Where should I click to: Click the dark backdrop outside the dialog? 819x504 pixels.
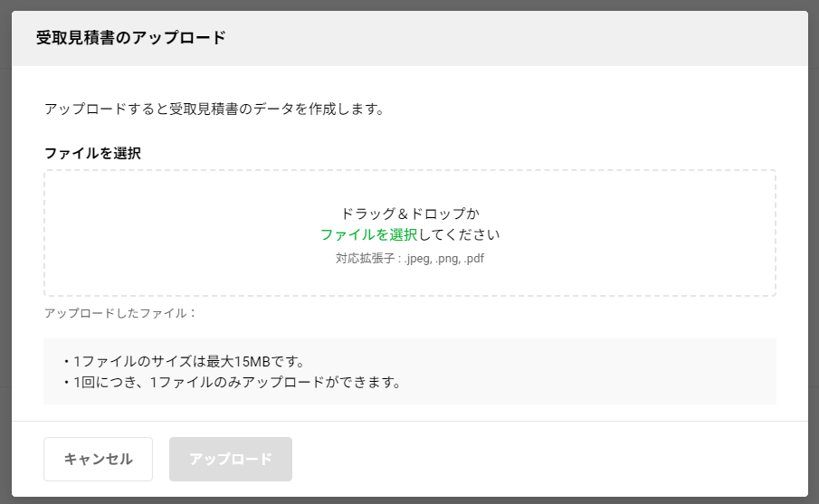click(5, 251)
